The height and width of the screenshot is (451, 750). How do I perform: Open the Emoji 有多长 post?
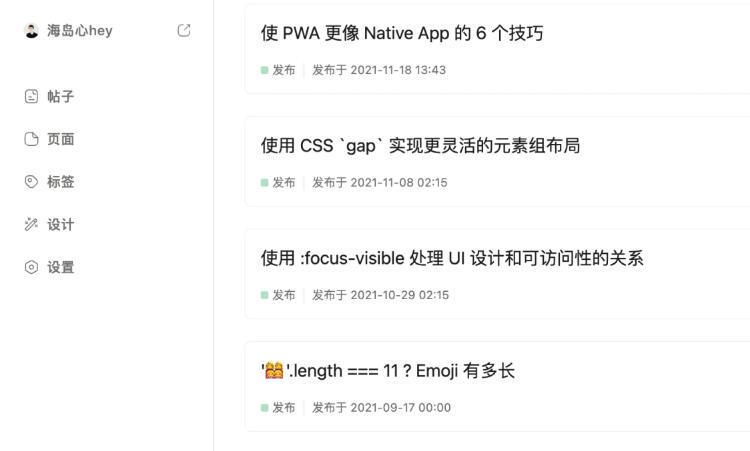[x=388, y=371]
